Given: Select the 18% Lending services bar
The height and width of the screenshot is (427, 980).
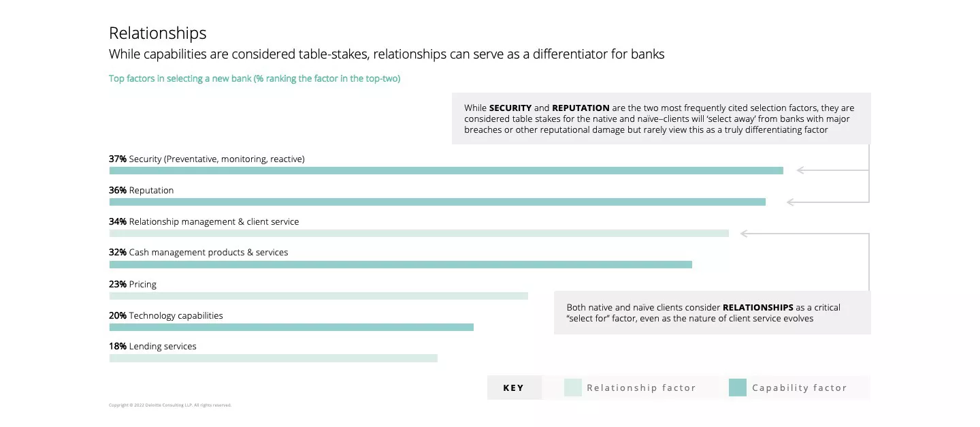Looking at the screenshot, I should pyautogui.click(x=273, y=358).
